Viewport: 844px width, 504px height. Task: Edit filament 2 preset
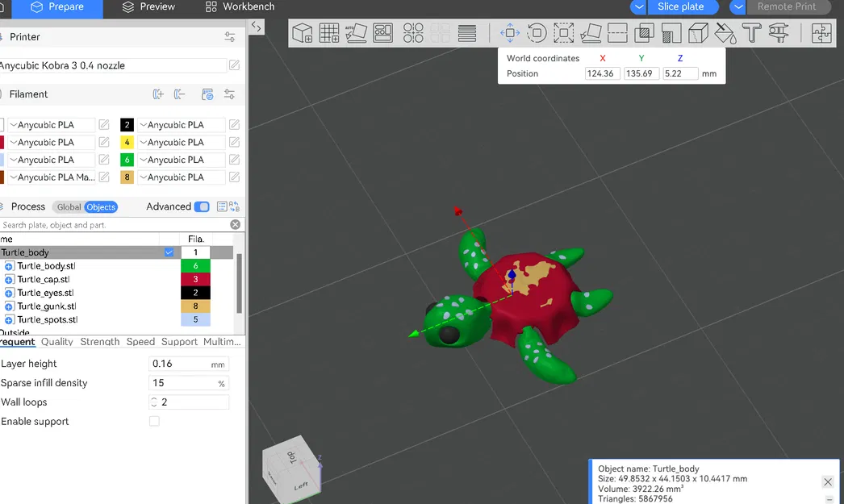[x=234, y=125]
